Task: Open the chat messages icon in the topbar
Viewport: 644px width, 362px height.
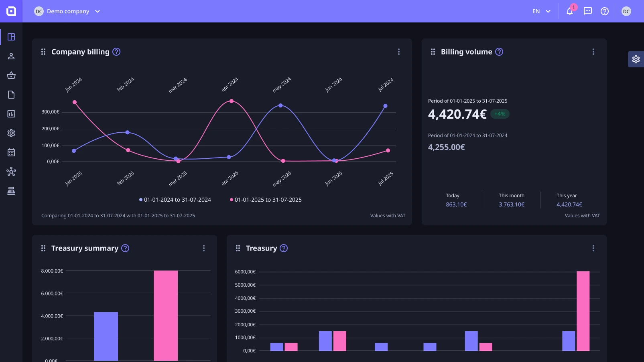Action: coord(587,11)
